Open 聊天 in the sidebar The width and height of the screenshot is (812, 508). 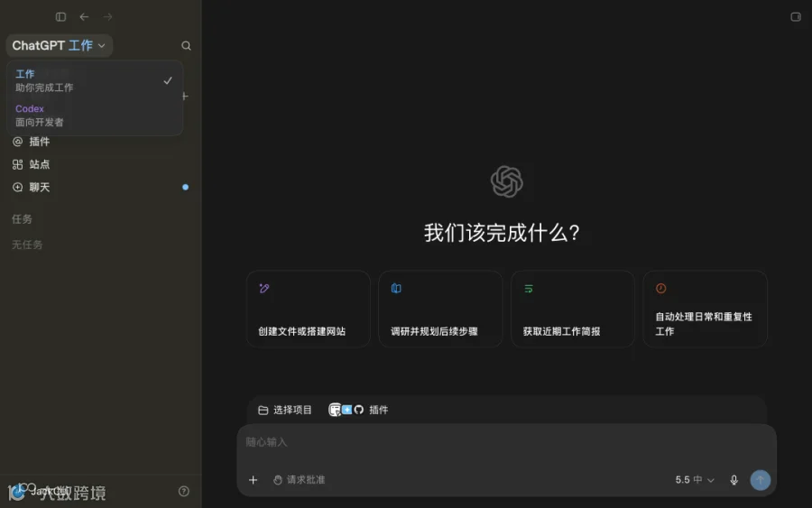pos(31,187)
